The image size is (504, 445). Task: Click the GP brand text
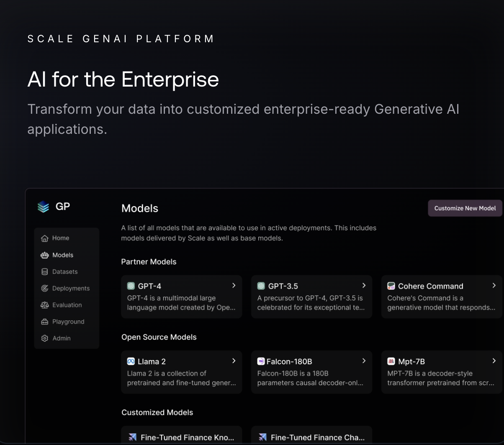(63, 207)
